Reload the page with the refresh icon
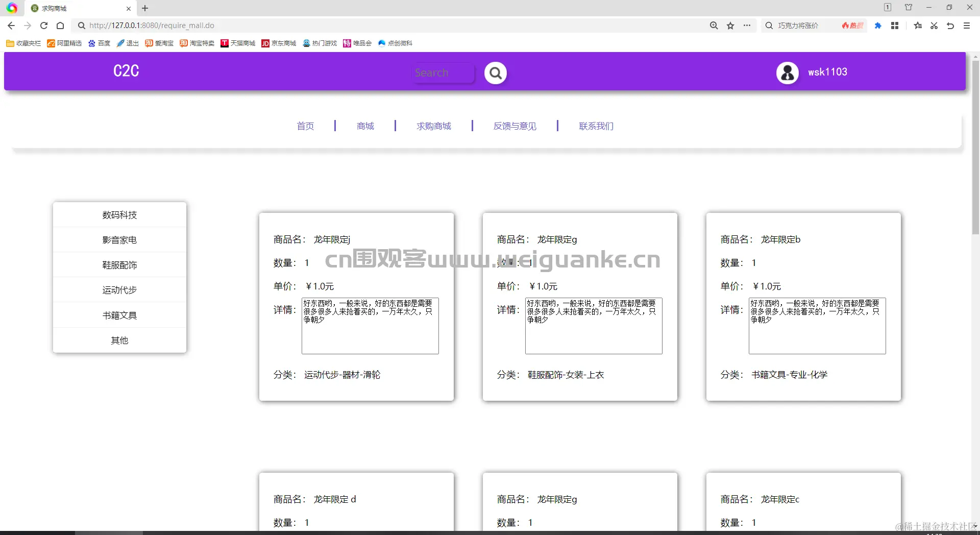980x535 pixels. point(44,26)
